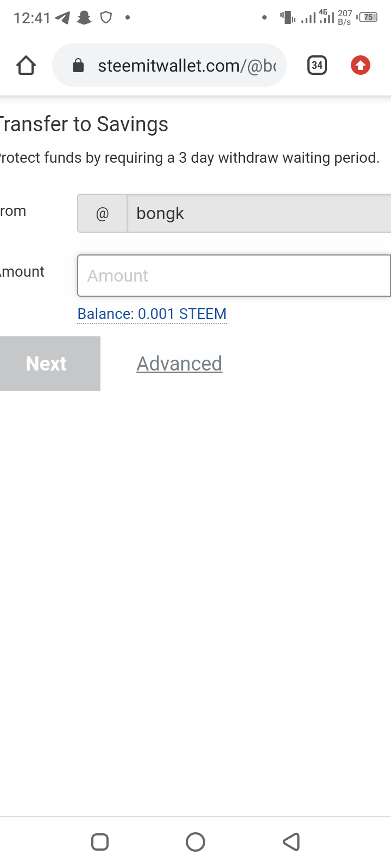The height and width of the screenshot is (868, 391).
Task: Tap the browser home icon
Action: pyautogui.click(x=26, y=66)
